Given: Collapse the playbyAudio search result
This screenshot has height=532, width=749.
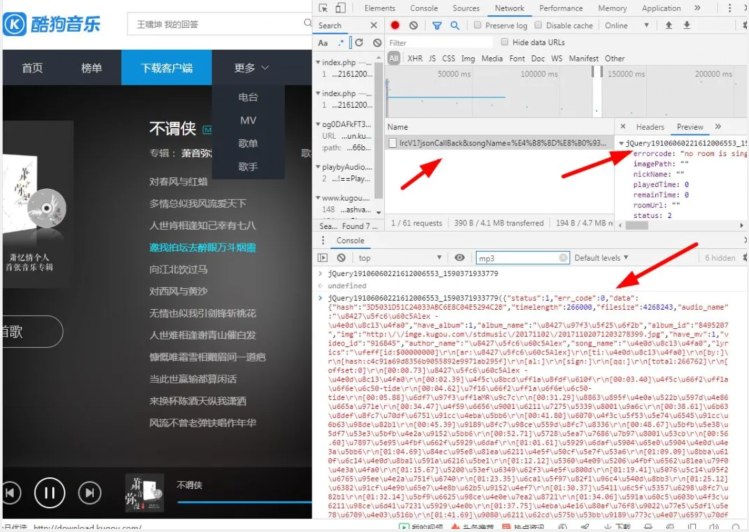Looking at the screenshot, I should pos(318,167).
